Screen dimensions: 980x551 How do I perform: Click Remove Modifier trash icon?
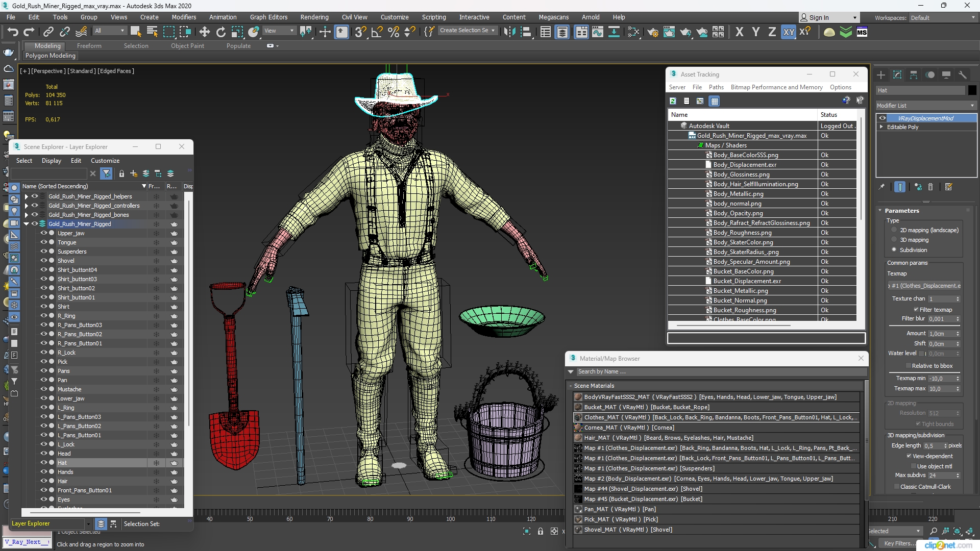click(930, 187)
